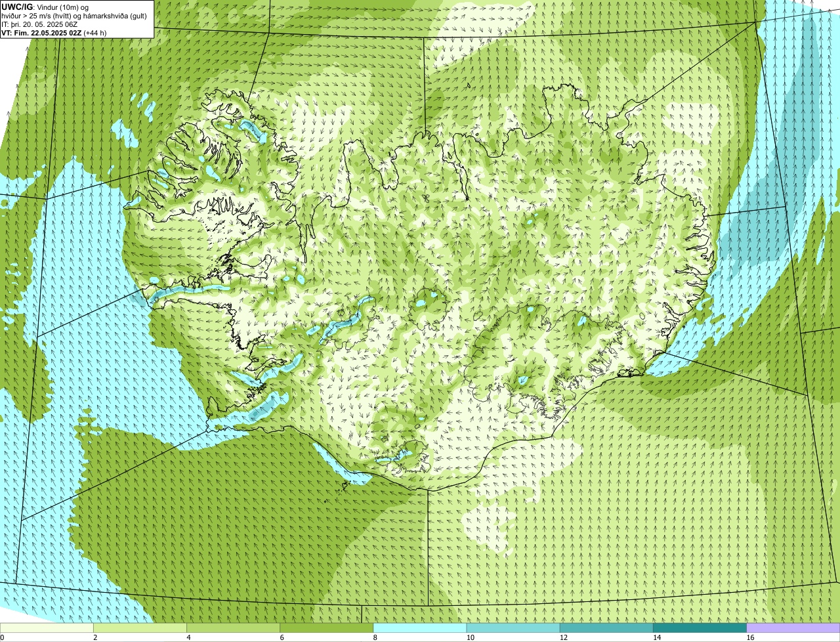
Task: Click the legend scale label '6'
Action: click(x=282, y=637)
